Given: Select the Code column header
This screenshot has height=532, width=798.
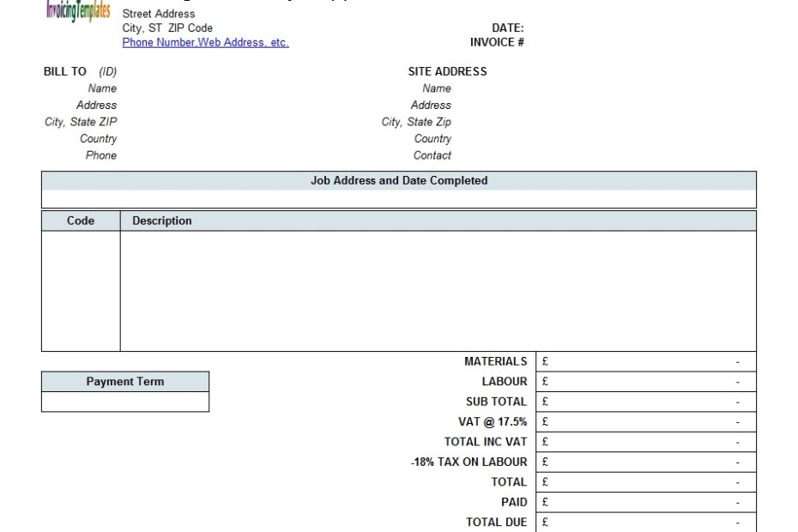Looking at the screenshot, I should click(x=81, y=221).
